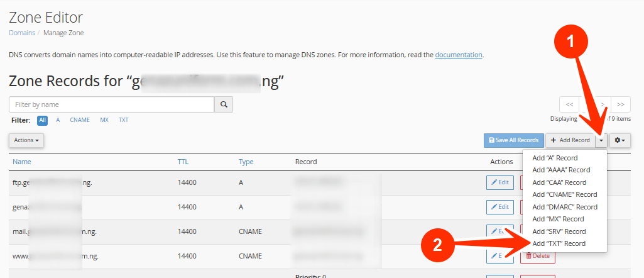Click the Filter by name field
Viewport: 644px width, 278px height.
[112, 104]
